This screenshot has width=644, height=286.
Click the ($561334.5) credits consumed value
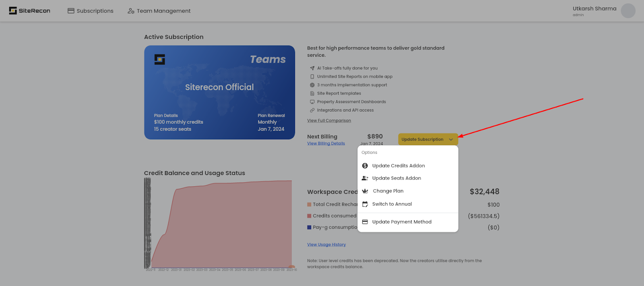[x=483, y=216]
